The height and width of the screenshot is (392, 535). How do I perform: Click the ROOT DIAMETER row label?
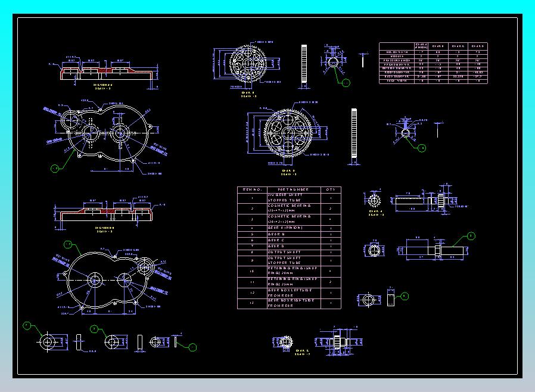click(x=397, y=72)
